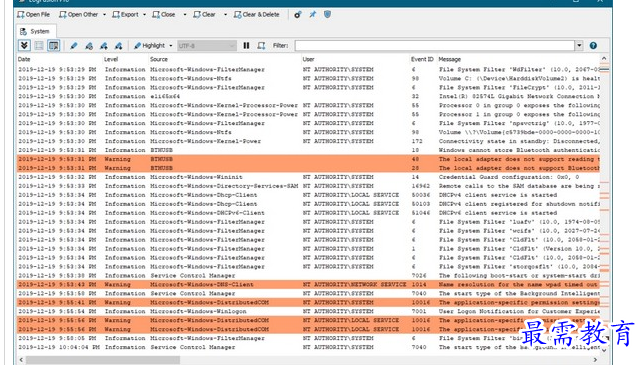The width and height of the screenshot is (643, 365).
Task: Open the Filter history dropdown arrow
Action: click(x=579, y=46)
